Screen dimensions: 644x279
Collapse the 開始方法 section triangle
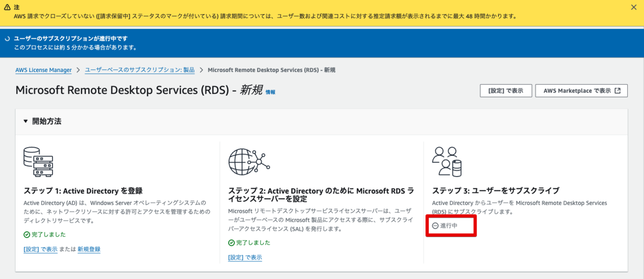25,122
